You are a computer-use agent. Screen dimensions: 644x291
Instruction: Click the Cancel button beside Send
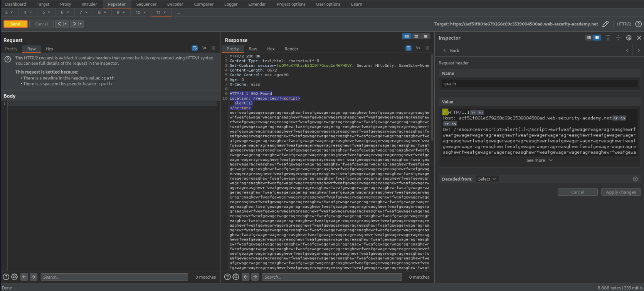point(41,24)
